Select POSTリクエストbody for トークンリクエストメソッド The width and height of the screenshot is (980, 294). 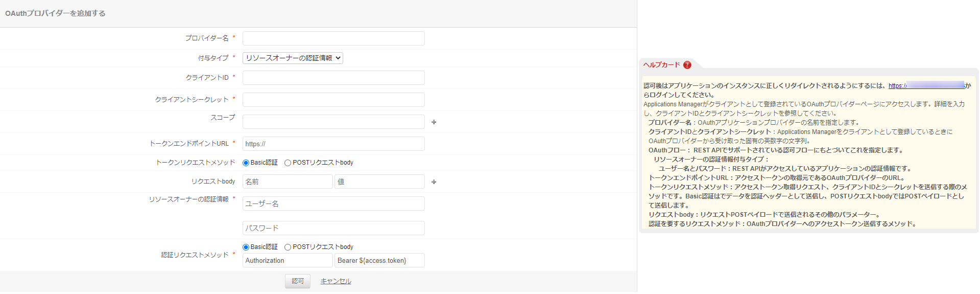click(288, 163)
